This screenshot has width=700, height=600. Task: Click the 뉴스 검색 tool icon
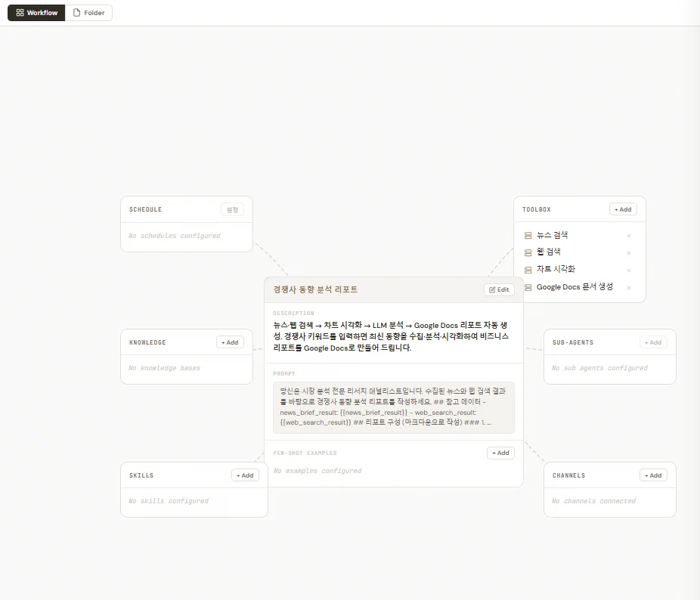pos(528,235)
